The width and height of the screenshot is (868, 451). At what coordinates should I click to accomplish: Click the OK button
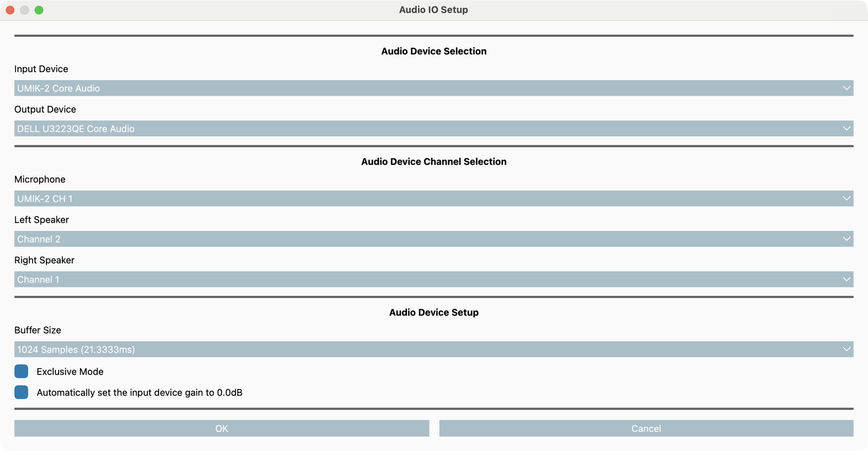tap(222, 428)
